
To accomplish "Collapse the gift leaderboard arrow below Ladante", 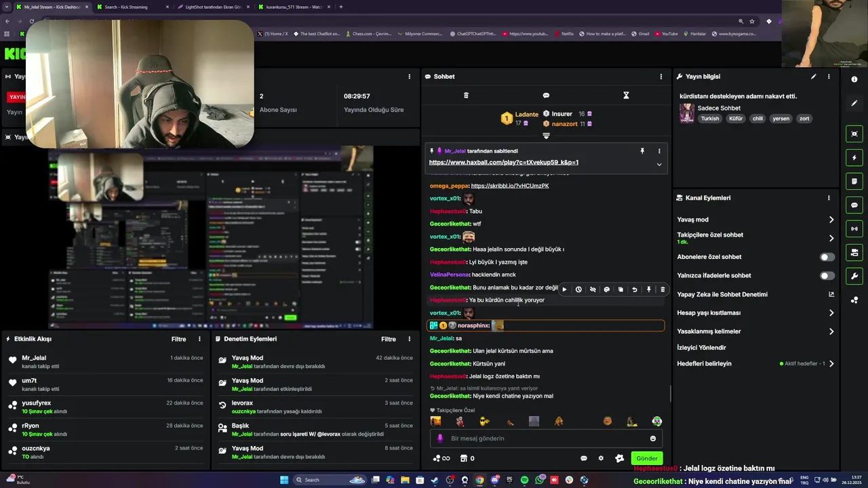I will [x=546, y=136].
